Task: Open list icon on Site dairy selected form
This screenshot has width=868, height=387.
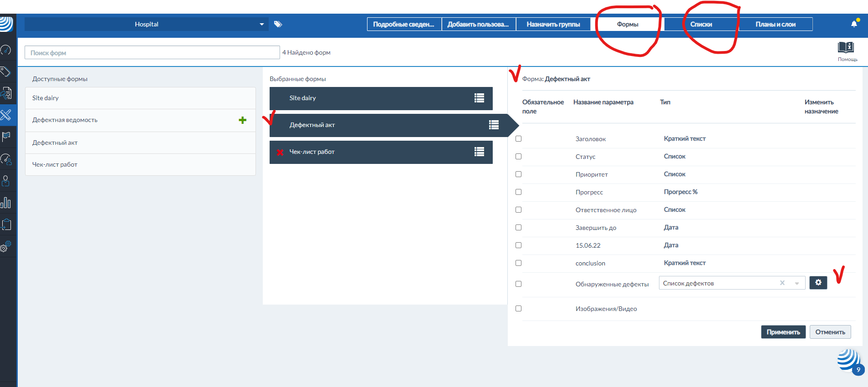Action: tap(479, 98)
